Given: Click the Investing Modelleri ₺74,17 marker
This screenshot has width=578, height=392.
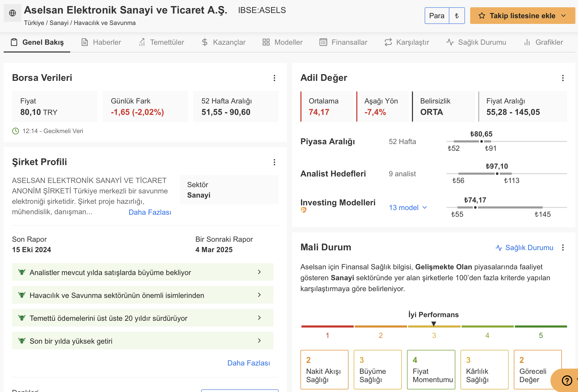Looking at the screenshot, I should (x=475, y=207).
